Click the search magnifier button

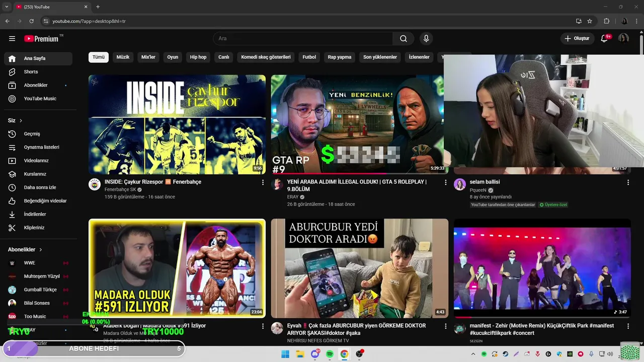404,39
